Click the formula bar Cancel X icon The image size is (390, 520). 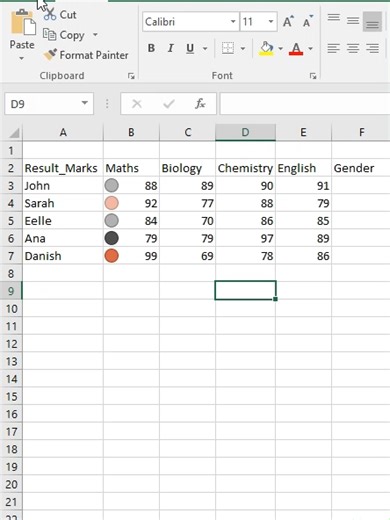coord(137,104)
